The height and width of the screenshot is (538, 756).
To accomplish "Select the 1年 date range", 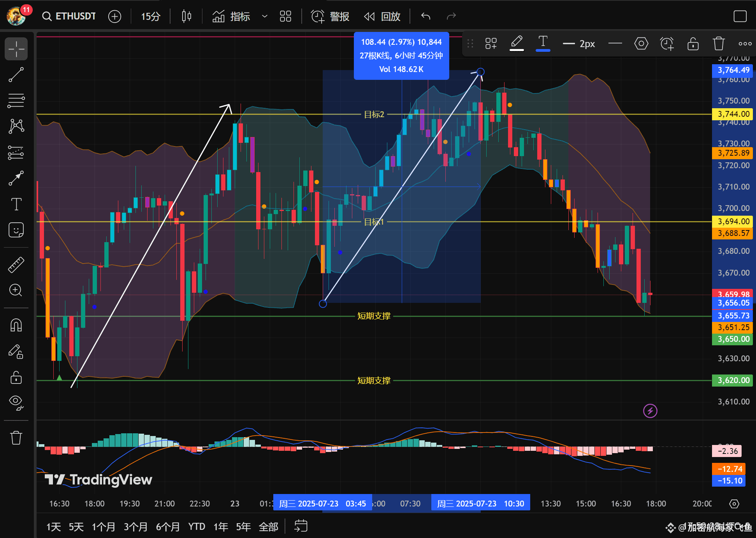I will 221,527.
